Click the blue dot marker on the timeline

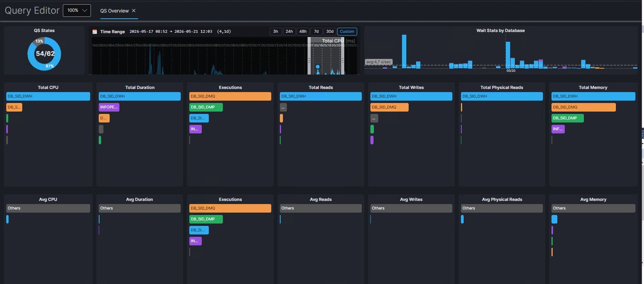[x=318, y=67]
